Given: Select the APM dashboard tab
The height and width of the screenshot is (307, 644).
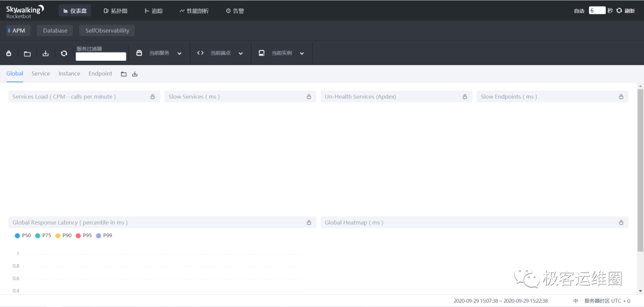Looking at the screenshot, I should [18, 30].
